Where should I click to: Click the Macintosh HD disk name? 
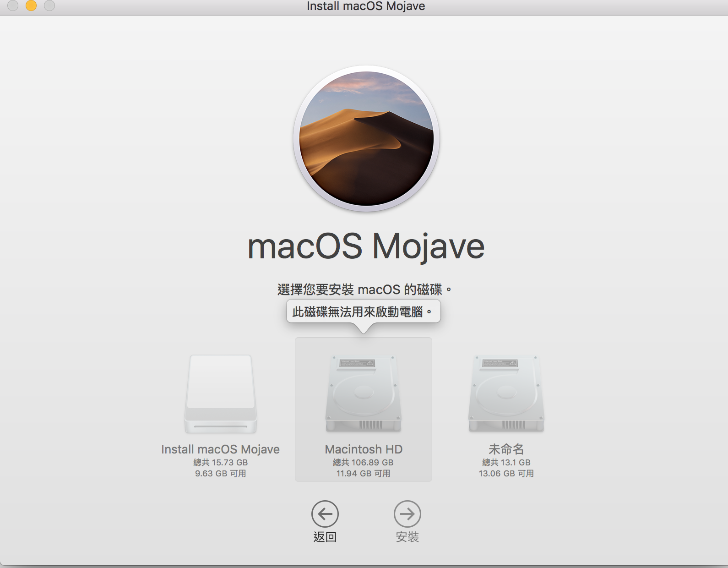(x=364, y=449)
